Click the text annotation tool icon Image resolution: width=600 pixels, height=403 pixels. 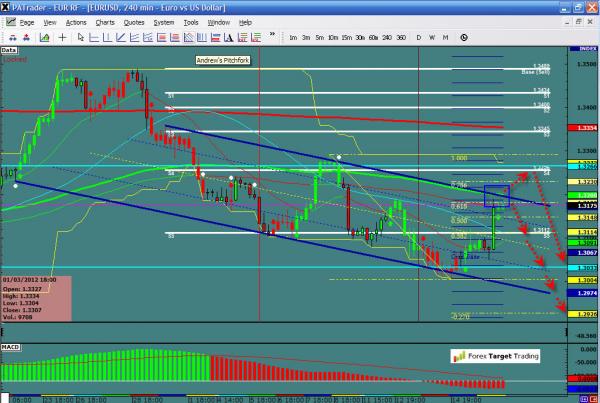[227, 37]
